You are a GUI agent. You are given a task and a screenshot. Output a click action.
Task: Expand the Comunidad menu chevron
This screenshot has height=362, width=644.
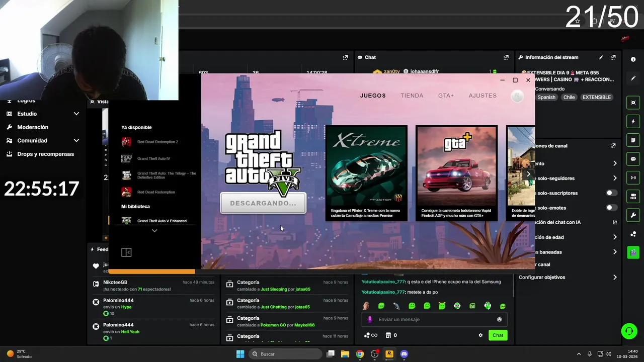76,141
